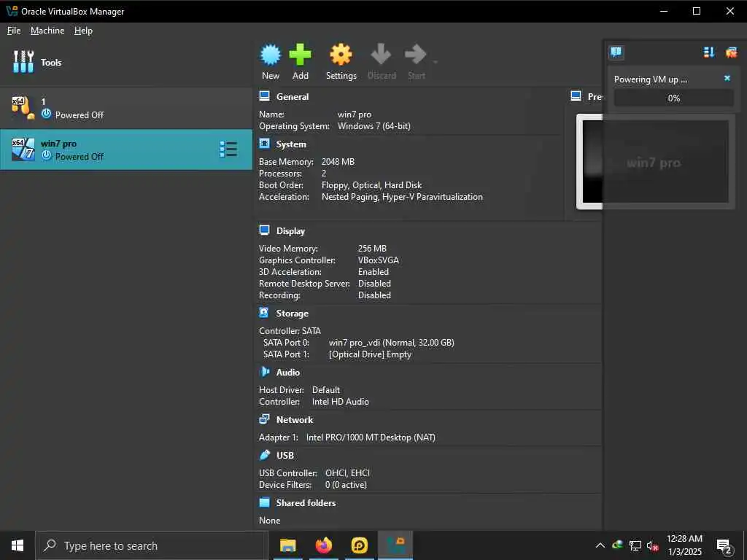This screenshot has width=747, height=560.
Task: Click the '256 MB' video memory value
Action: click(x=372, y=249)
